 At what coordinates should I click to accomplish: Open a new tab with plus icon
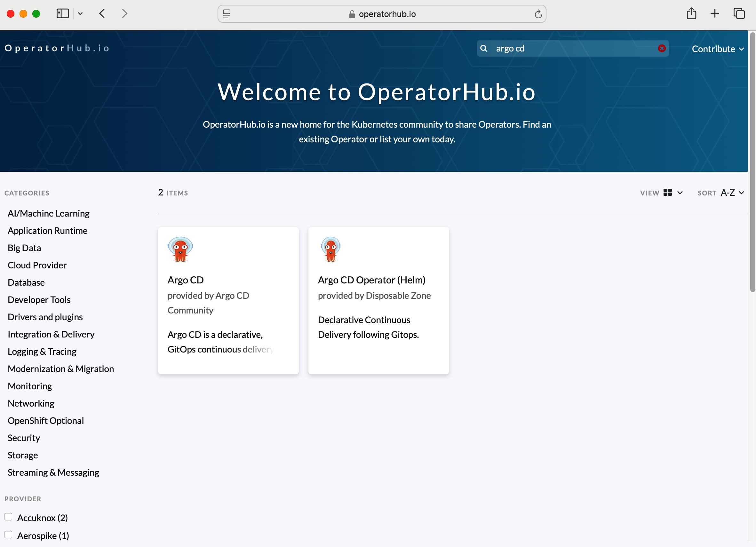pyautogui.click(x=715, y=14)
